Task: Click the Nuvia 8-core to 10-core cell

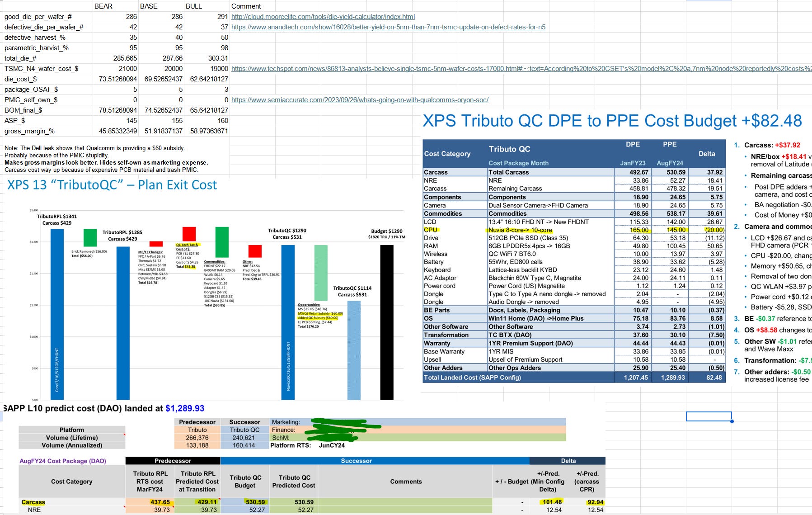Action: pos(520,230)
